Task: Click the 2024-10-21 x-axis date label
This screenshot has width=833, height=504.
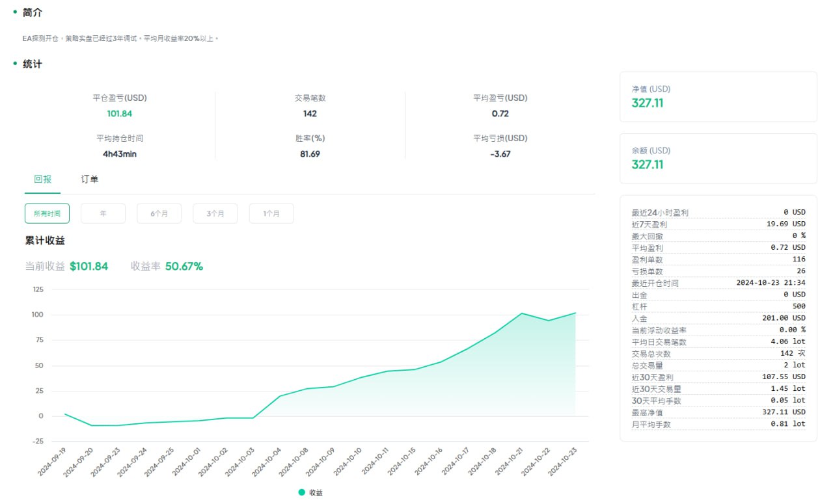Action: (x=510, y=462)
